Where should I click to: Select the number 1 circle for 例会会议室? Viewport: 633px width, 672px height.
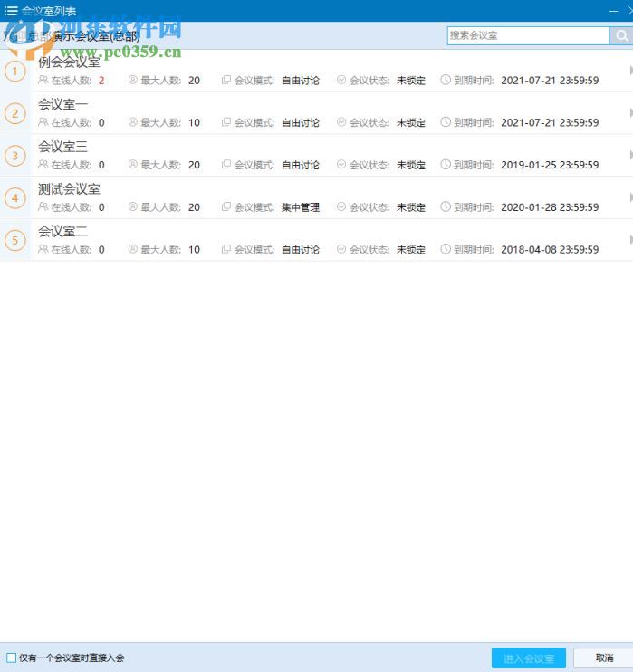[x=15, y=72]
